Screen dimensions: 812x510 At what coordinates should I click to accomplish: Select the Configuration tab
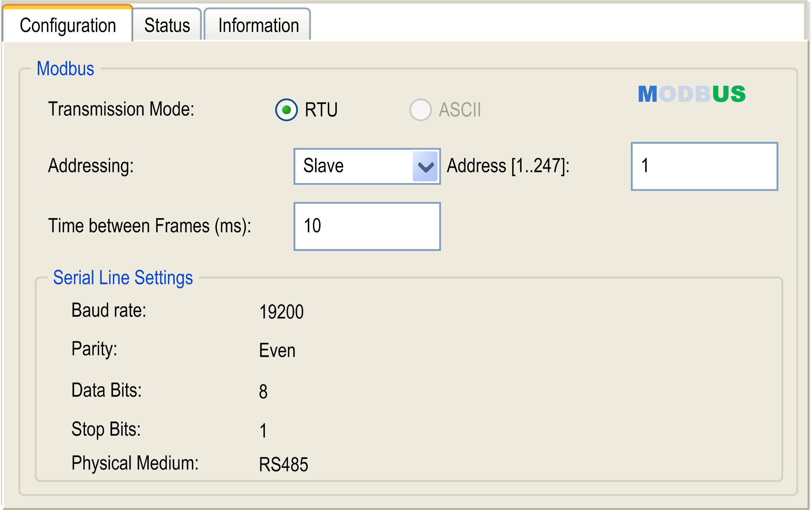tap(68, 25)
